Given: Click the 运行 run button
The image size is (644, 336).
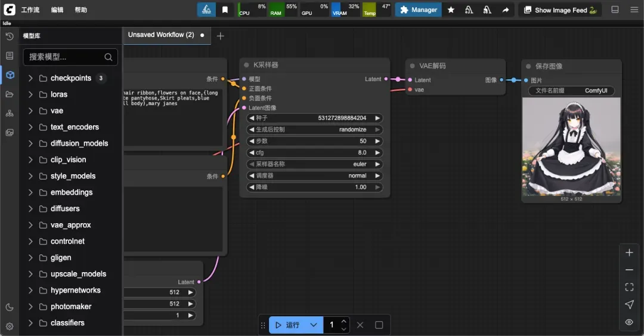Looking at the screenshot, I should click(288, 325).
